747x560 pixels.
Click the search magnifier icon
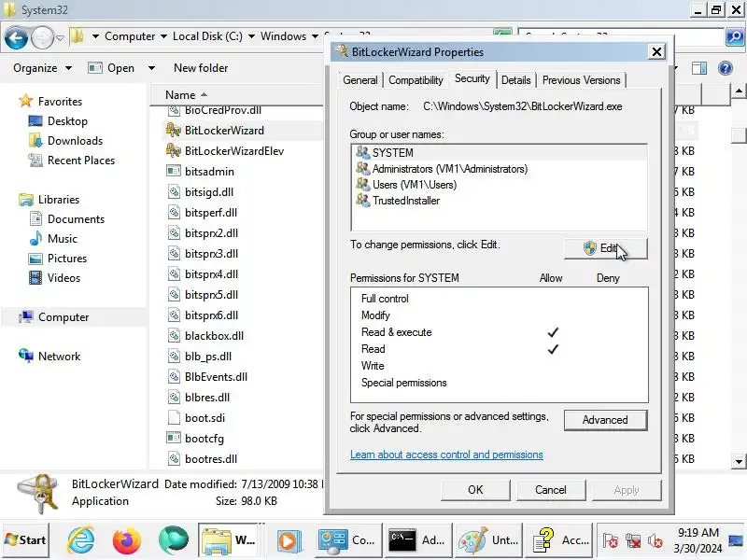point(735,36)
